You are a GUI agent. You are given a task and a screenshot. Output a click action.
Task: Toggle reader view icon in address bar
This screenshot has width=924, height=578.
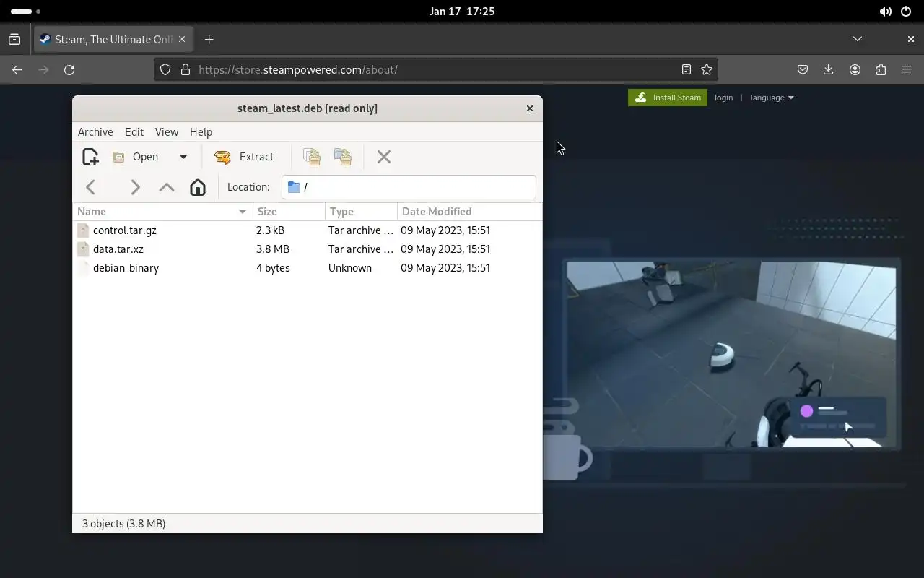[687, 70]
